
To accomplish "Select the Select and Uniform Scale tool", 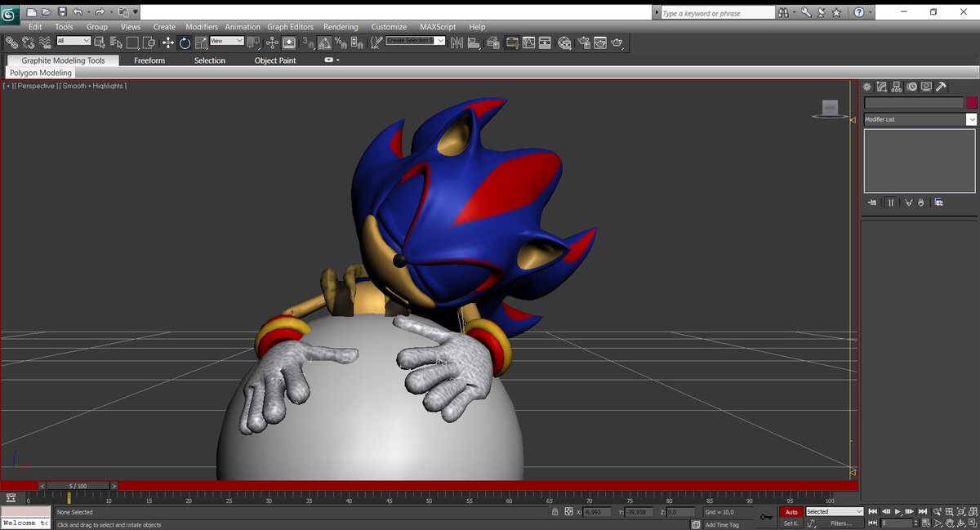I will click(x=201, y=42).
